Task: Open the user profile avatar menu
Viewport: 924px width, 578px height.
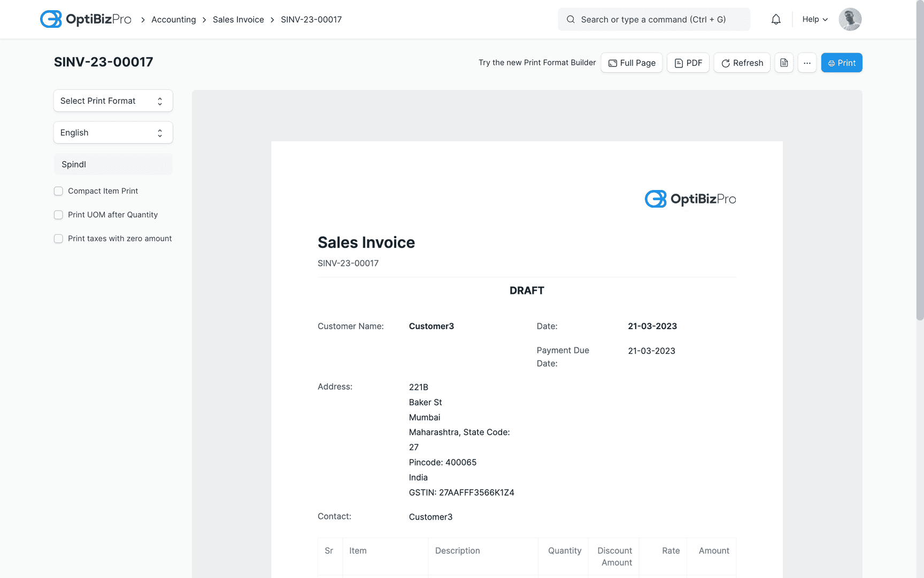Action: [850, 19]
